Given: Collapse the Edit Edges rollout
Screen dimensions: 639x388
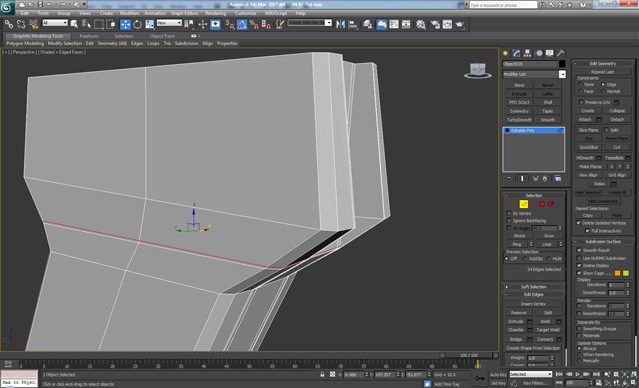Looking at the screenshot, I should pyautogui.click(x=534, y=295).
